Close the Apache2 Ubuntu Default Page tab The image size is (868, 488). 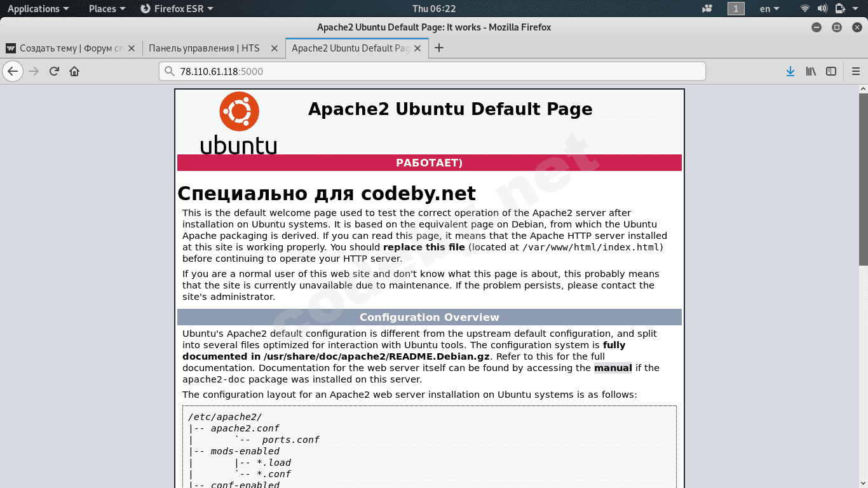417,48
